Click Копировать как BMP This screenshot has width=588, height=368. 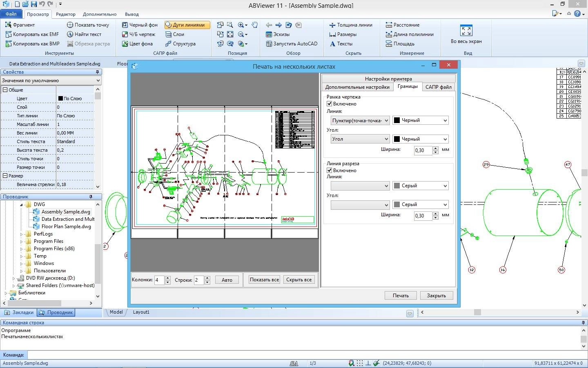pos(32,44)
